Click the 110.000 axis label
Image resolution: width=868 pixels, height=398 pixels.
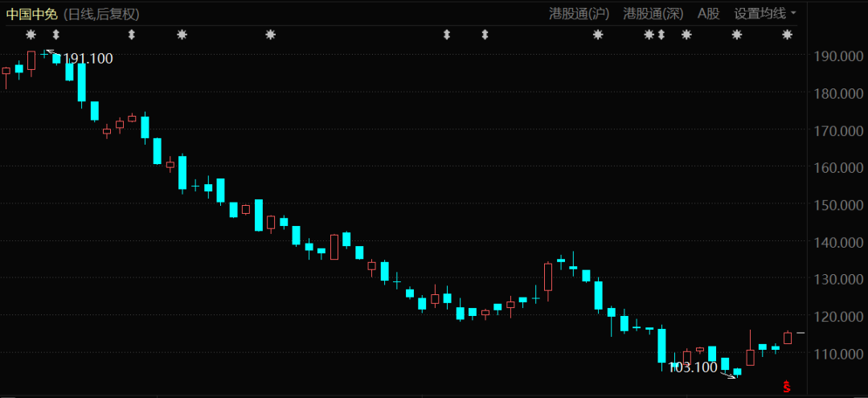tap(837, 353)
